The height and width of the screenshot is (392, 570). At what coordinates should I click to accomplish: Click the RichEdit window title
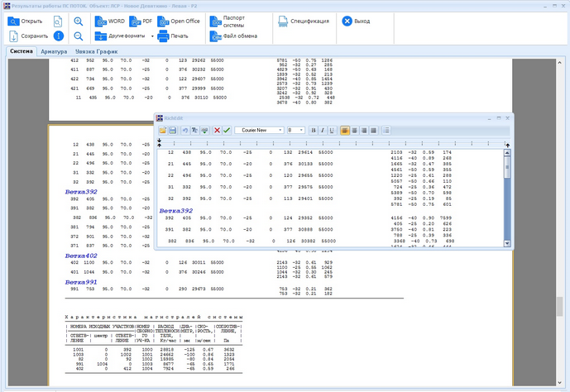tap(174, 118)
